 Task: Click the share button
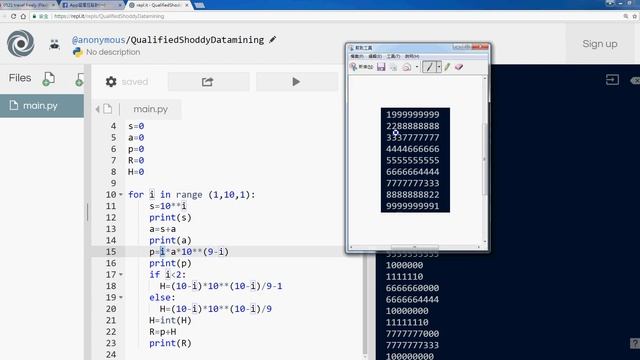coord(208,82)
